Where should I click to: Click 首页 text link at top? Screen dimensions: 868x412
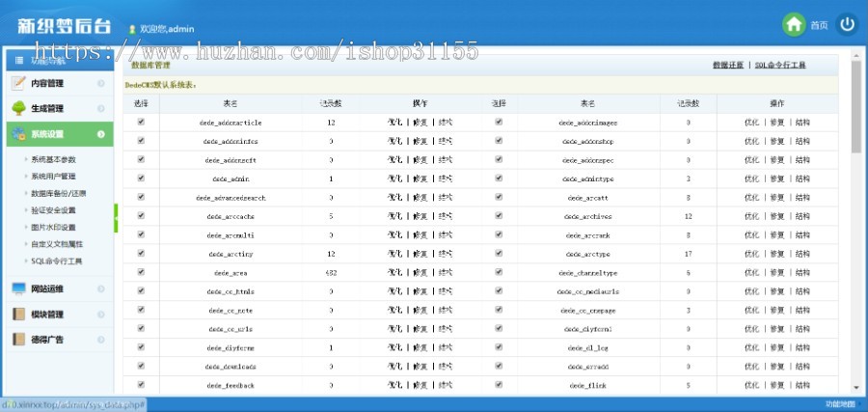[819, 25]
